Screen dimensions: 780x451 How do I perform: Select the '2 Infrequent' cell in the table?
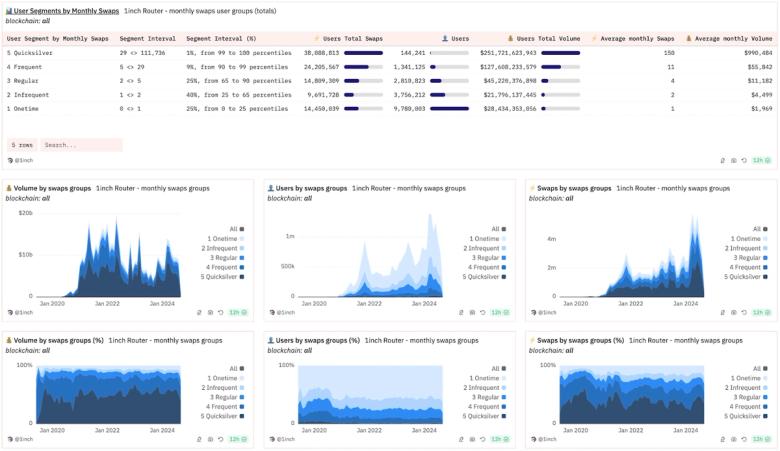tap(28, 94)
